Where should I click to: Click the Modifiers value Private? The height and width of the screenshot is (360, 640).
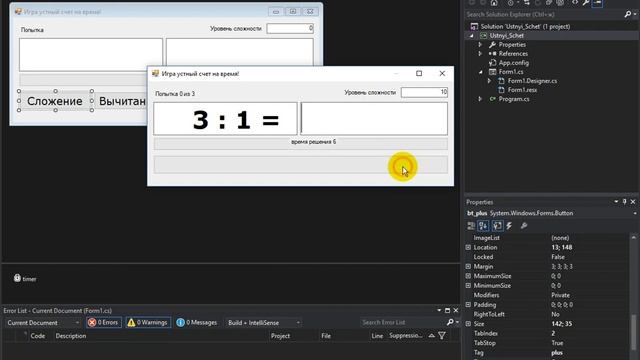(560, 295)
